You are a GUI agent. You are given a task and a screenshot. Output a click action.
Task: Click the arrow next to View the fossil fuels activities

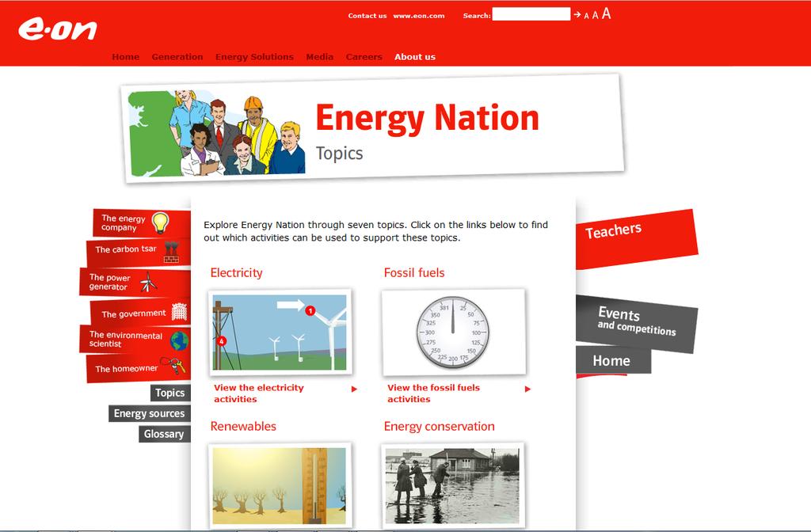tap(527, 389)
